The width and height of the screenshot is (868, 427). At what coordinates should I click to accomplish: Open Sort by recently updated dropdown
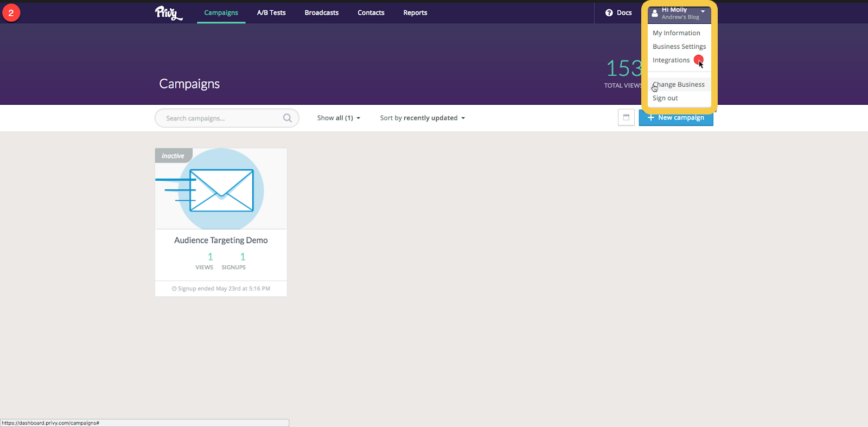click(422, 118)
